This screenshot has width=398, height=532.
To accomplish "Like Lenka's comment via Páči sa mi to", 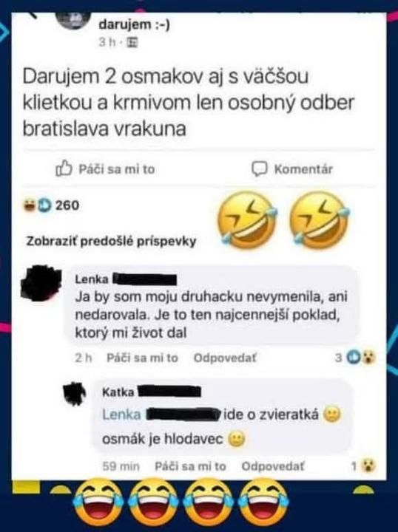I will pos(142,358).
